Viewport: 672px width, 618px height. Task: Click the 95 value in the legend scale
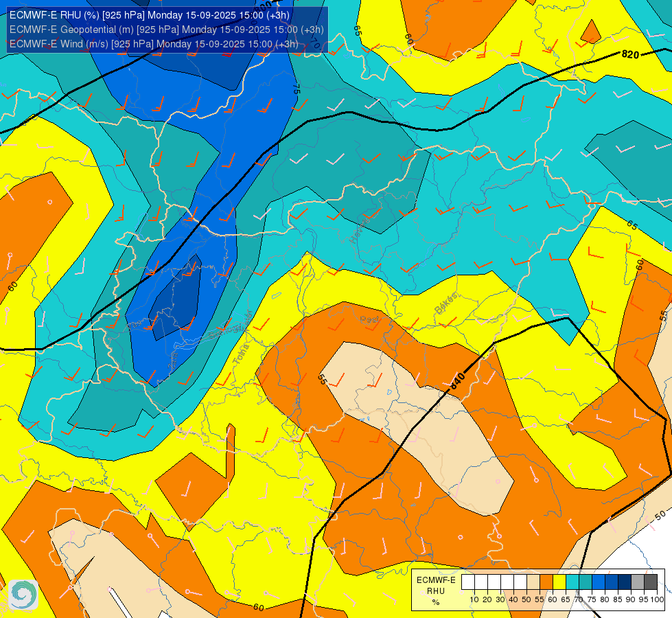click(644, 599)
